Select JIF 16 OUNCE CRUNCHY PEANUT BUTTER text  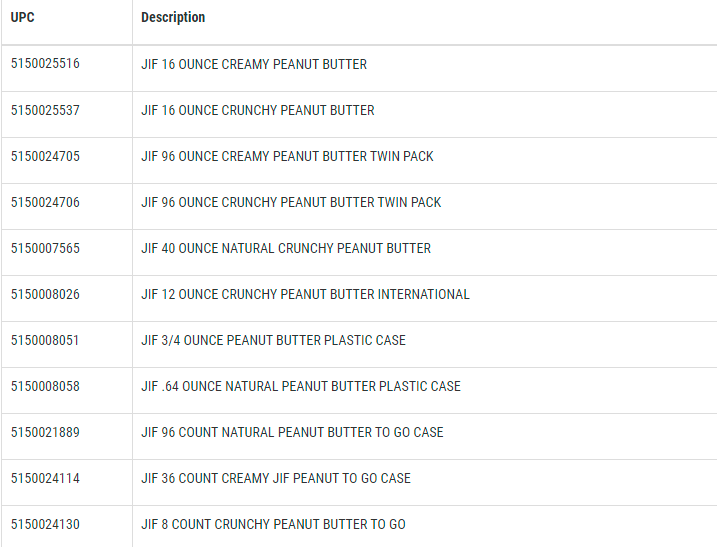pos(258,110)
